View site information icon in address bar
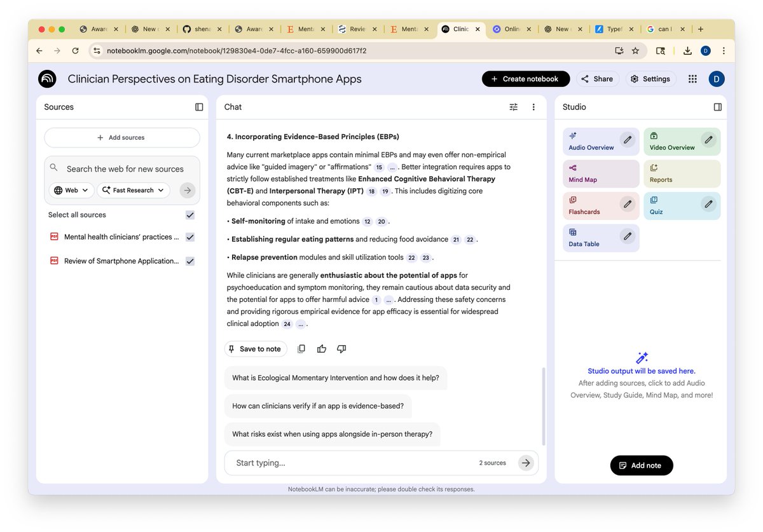The image size is (763, 532). [96, 51]
